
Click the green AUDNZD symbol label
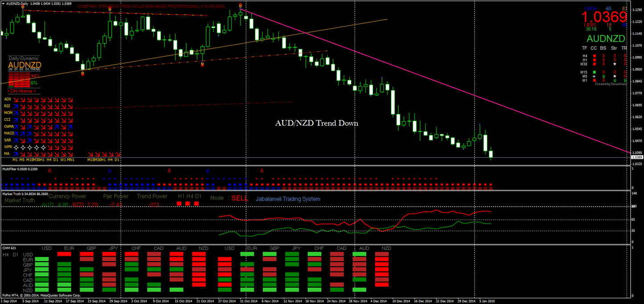coord(606,38)
